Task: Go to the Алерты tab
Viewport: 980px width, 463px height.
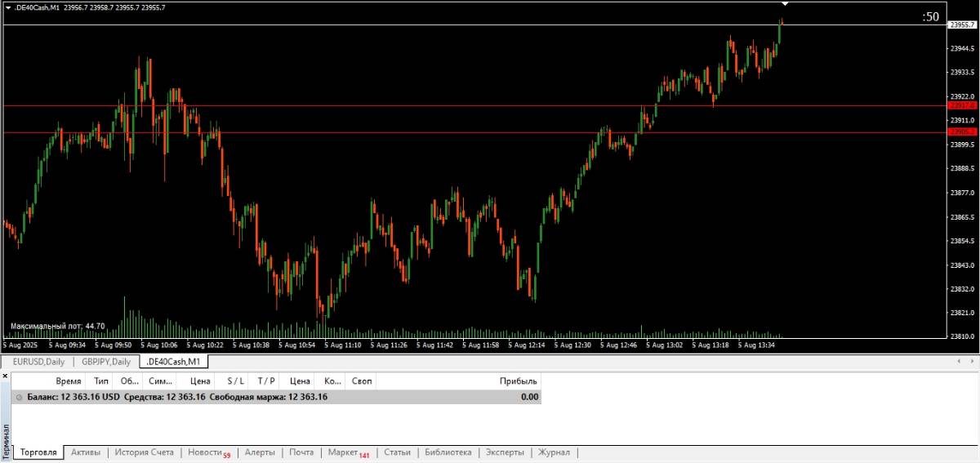Action: pyautogui.click(x=260, y=452)
